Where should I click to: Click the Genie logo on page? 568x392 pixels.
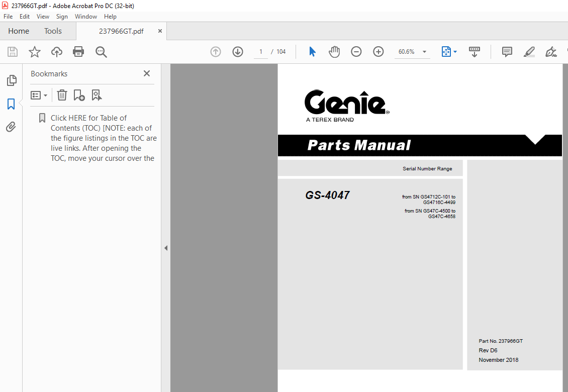click(347, 106)
